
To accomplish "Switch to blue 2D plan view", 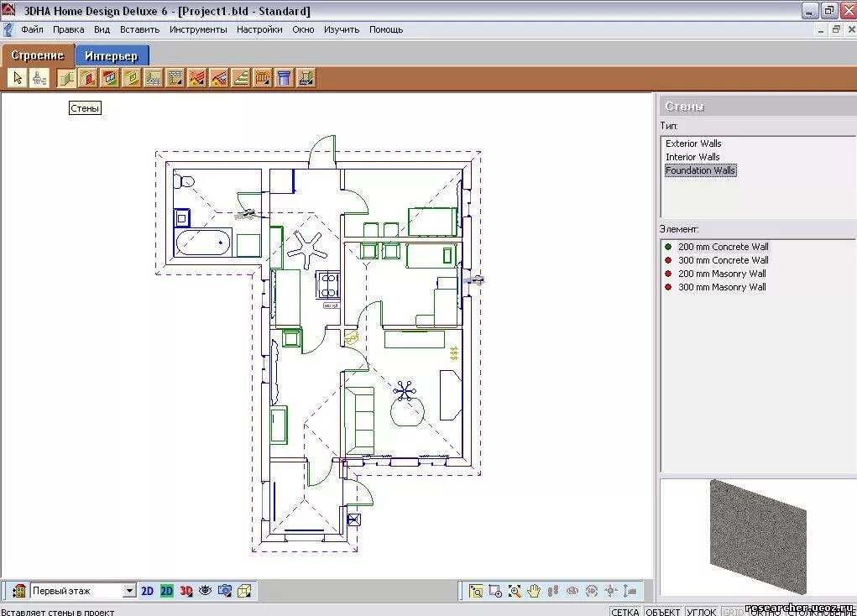I will pyautogui.click(x=147, y=591).
